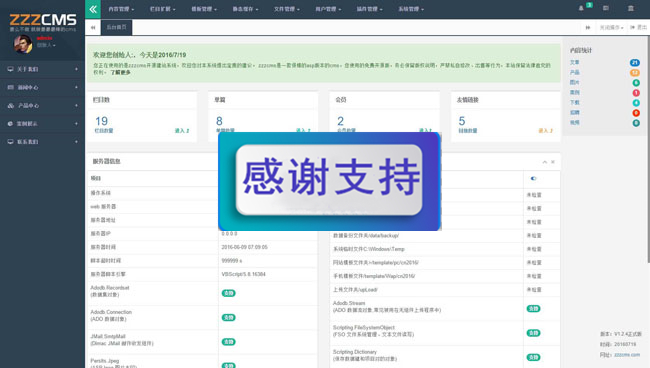Viewport: 650px width, 368px height.
Task: Click the vertical page scrollbar
Action: pyautogui.click(x=648, y=149)
